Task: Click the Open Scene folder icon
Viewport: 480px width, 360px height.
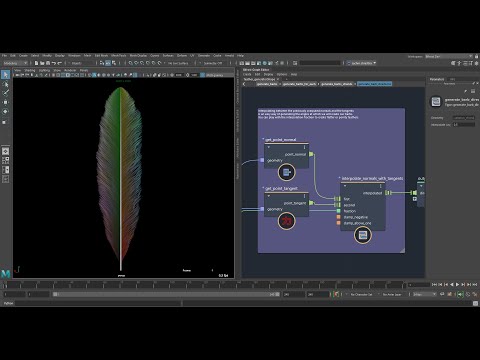Action: tap(42, 63)
